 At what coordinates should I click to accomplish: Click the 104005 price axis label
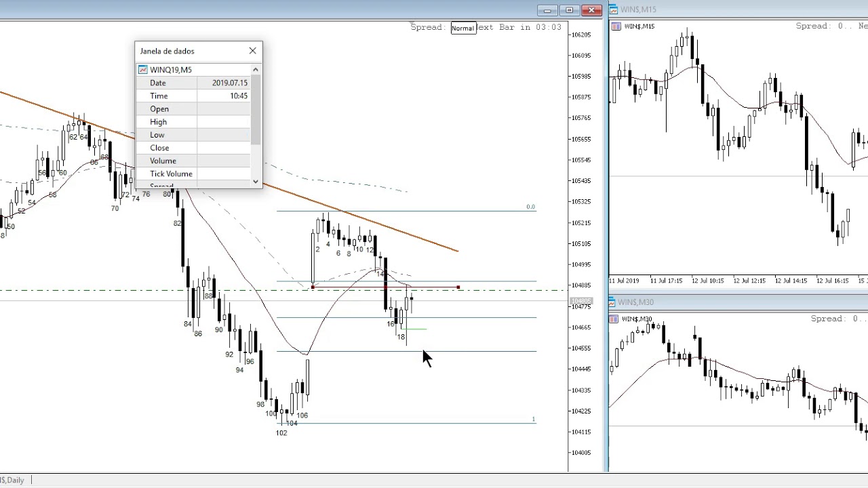pyautogui.click(x=580, y=453)
